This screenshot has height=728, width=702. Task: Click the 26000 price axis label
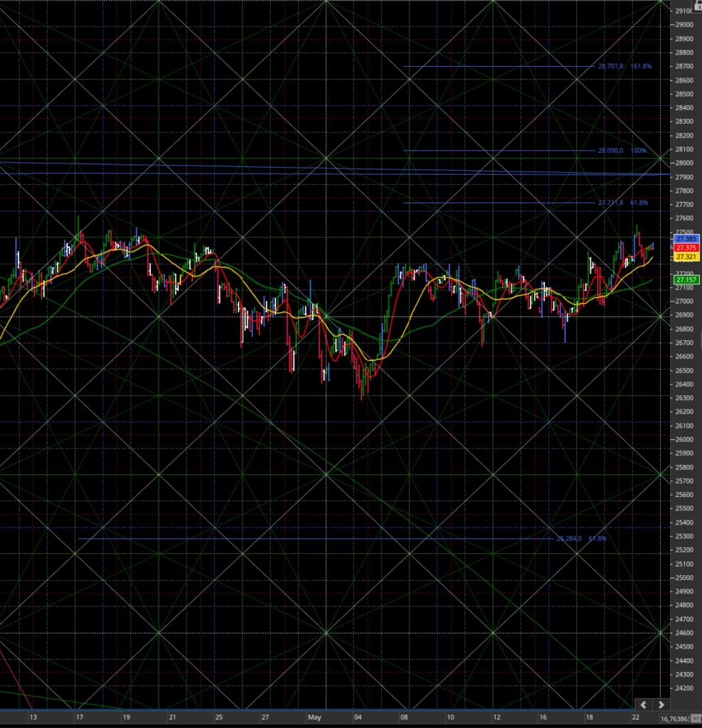(x=684, y=439)
